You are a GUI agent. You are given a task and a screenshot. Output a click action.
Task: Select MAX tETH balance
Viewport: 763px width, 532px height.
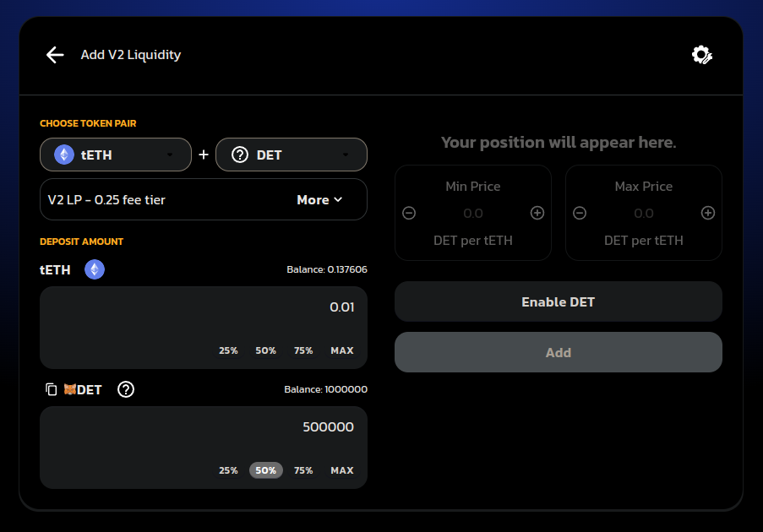[342, 350]
